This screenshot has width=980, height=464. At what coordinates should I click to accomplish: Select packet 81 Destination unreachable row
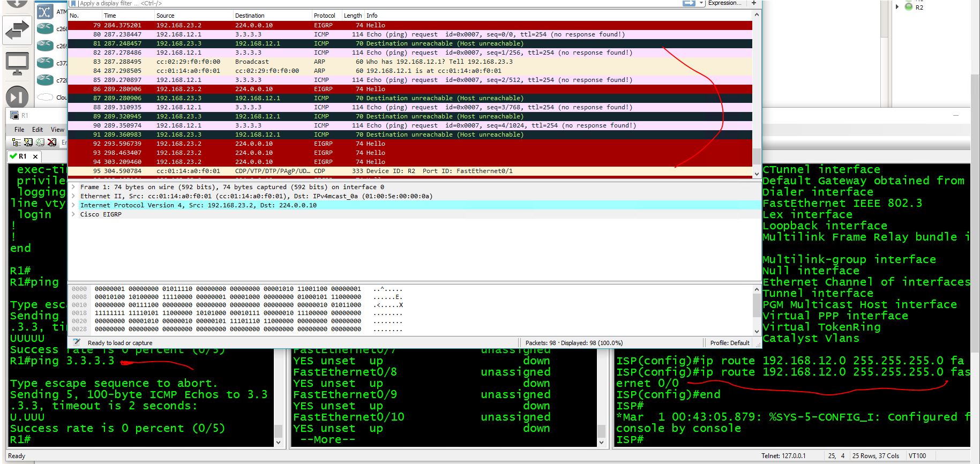410,43
